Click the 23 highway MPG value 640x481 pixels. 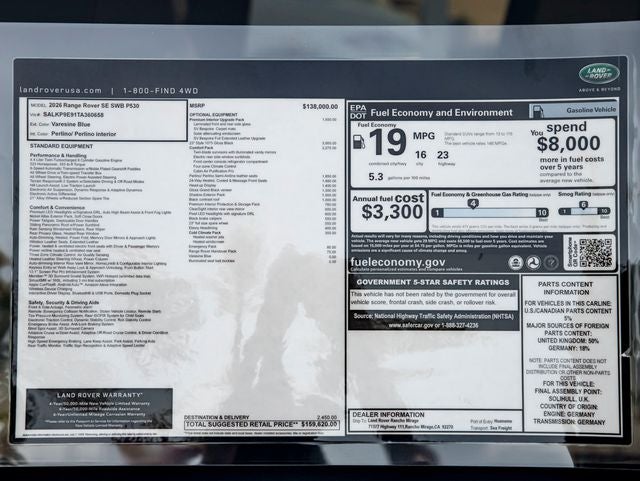pos(443,155)
